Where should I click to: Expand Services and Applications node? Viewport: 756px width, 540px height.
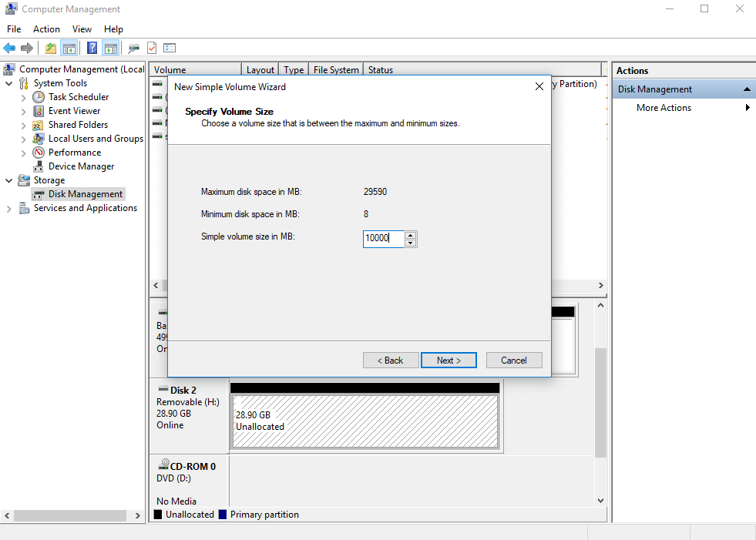[x=8, y=209]
